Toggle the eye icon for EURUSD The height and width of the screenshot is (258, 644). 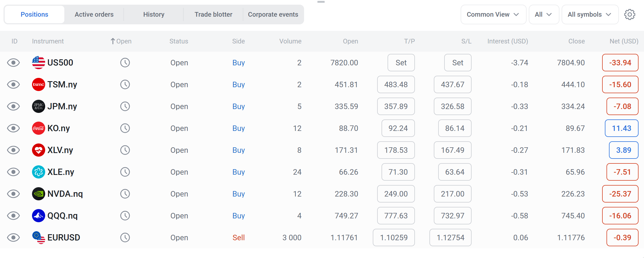(13, 238)
